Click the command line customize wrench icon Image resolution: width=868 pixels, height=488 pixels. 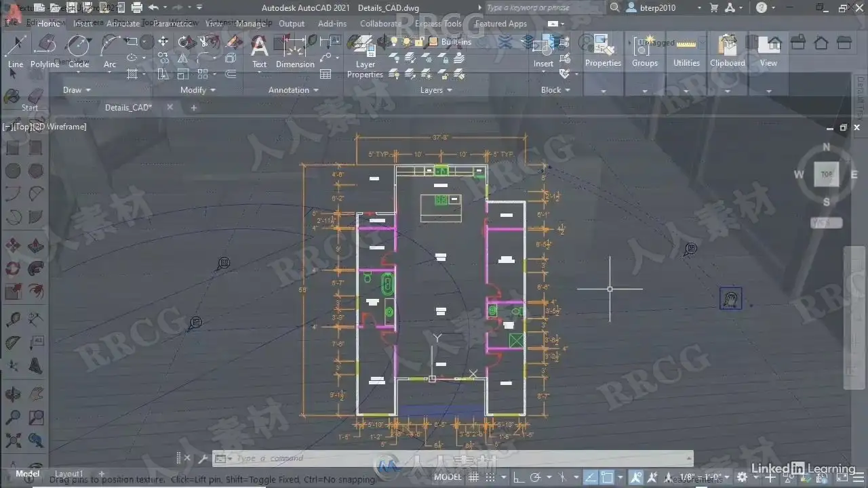click(203, 459)
